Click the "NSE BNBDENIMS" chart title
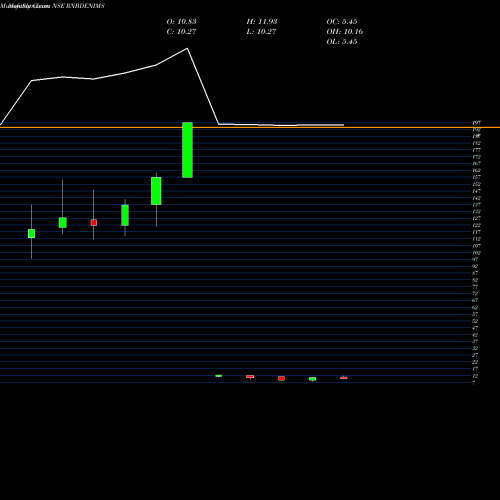The height and width of the screenshot is (500, 500). pos(78,6)
